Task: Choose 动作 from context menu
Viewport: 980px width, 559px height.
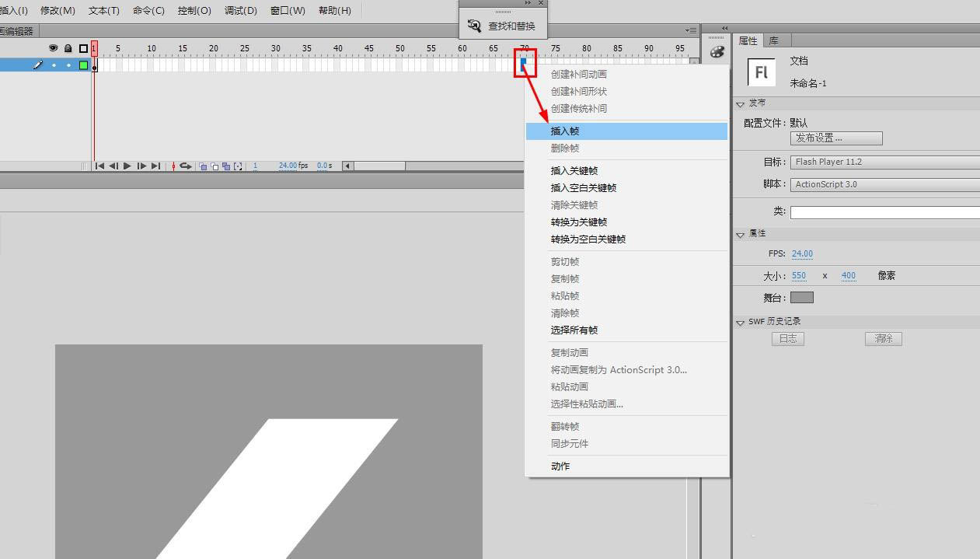Action: [x=626, y=466]
